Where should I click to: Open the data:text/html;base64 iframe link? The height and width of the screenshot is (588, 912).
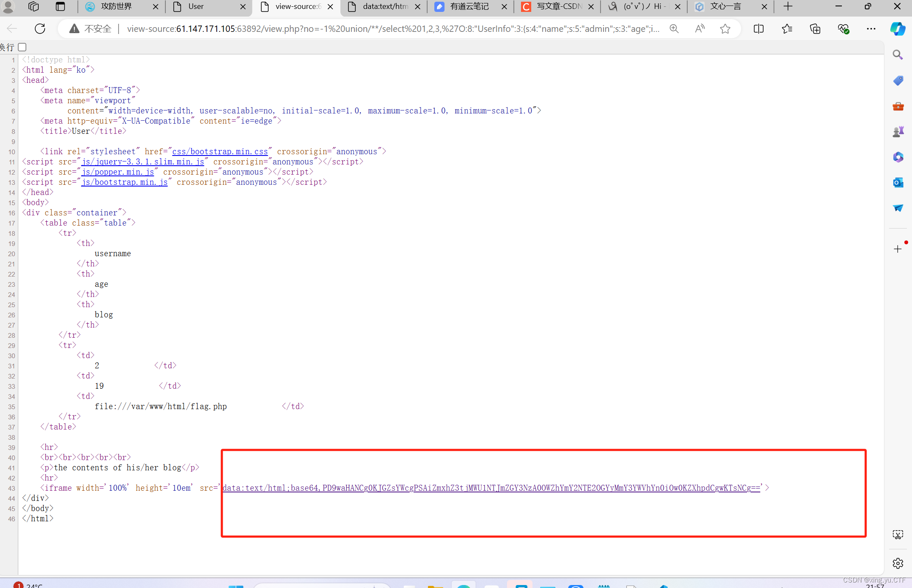pos(491,488)
